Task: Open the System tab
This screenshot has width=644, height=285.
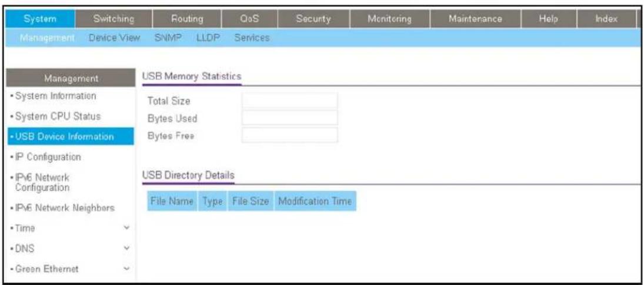Action: coord(40,19)
